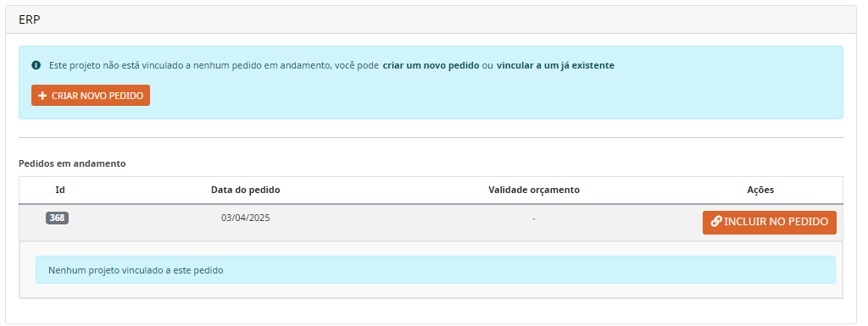Click the 'Nenhum projeto vinculado a este pedido' notice
868x326 pixels.
[436, 269]
